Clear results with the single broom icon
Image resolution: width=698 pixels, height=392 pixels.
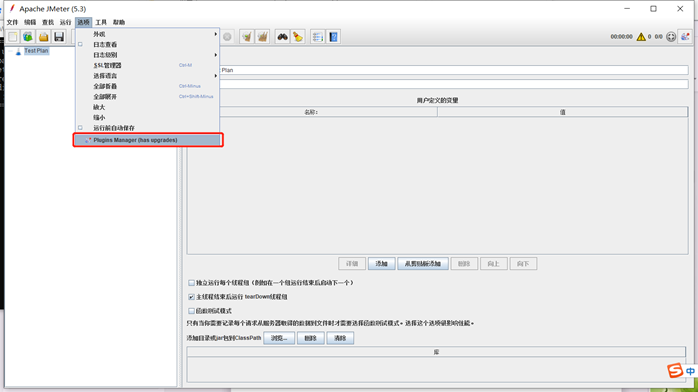pyautogui.click(x=247, y=37)
